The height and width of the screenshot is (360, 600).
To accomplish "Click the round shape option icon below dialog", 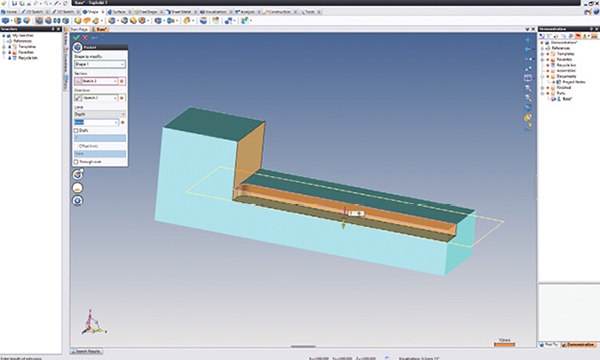I will tap(78, 174).
